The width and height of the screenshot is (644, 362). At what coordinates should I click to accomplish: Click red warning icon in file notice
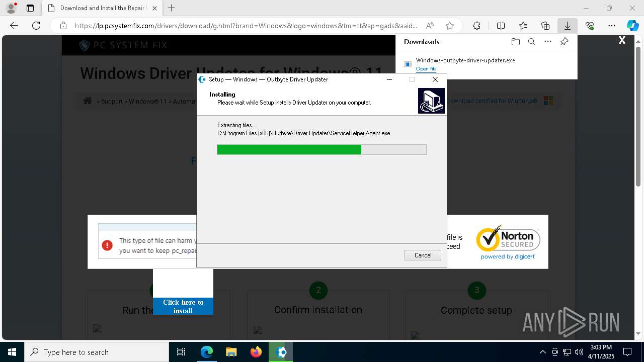pos(107,245)
